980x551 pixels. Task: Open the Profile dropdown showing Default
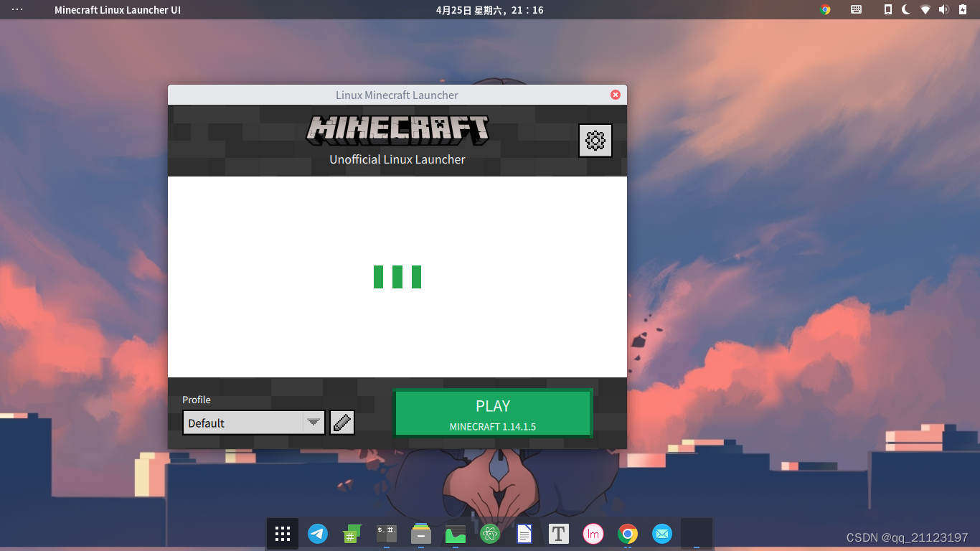248,423
